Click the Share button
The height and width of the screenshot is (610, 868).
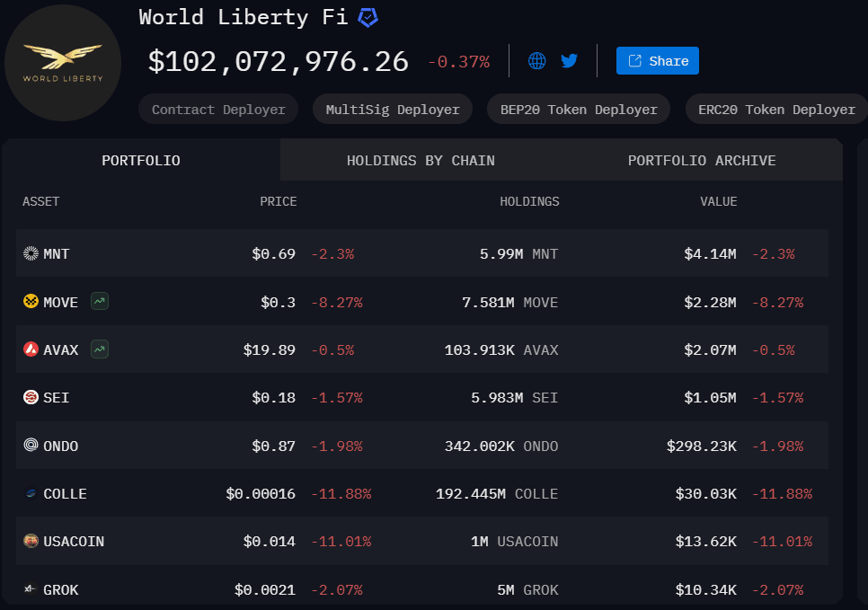[x=658, y=61]
